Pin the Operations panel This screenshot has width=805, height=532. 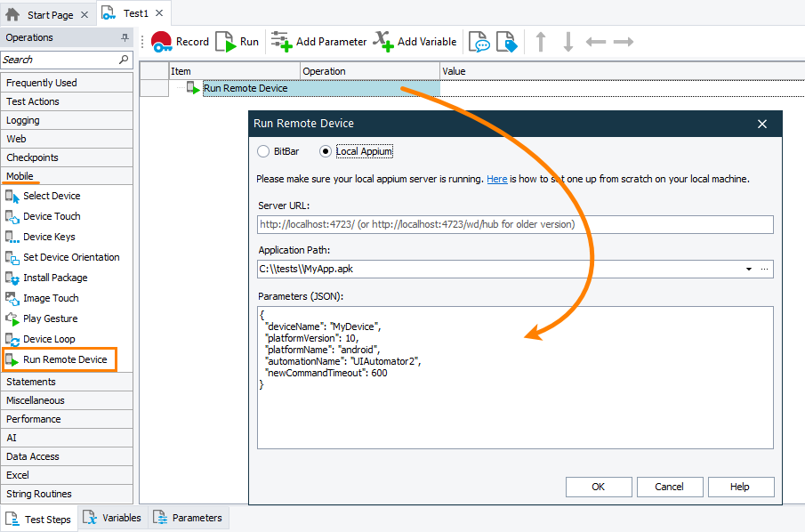click(125, 38)
